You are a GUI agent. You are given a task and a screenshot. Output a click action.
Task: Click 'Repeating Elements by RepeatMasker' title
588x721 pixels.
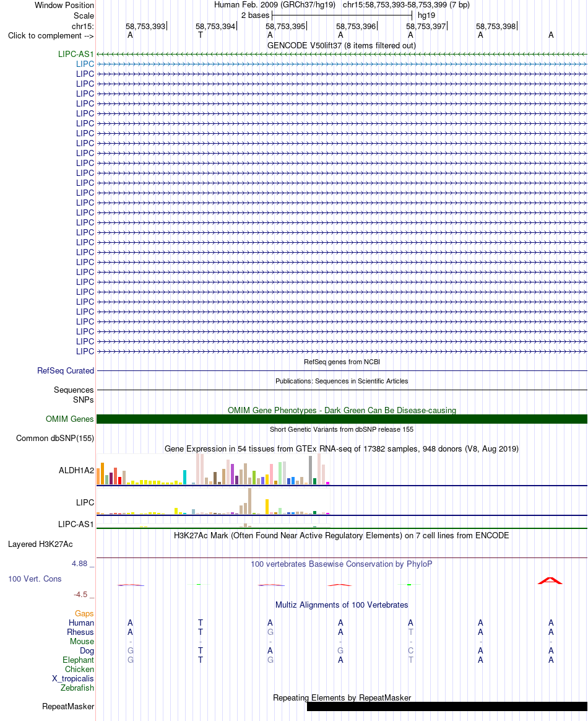point(342,697)
